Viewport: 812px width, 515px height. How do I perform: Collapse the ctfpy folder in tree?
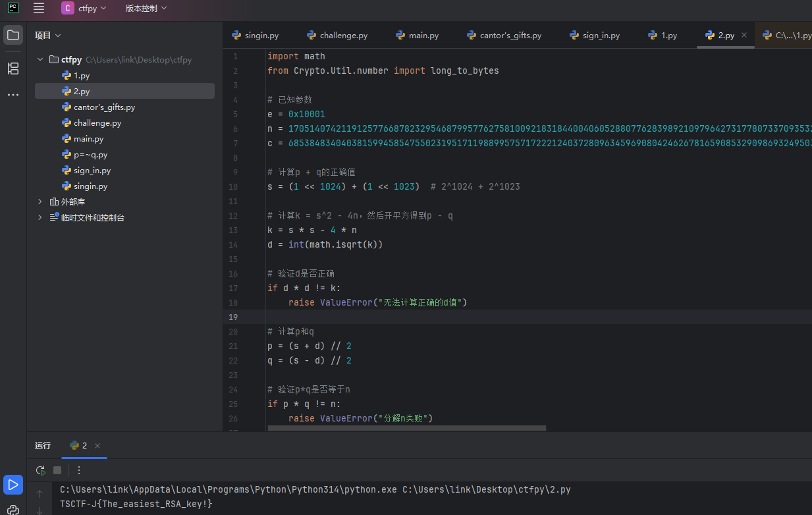[40, 59]
